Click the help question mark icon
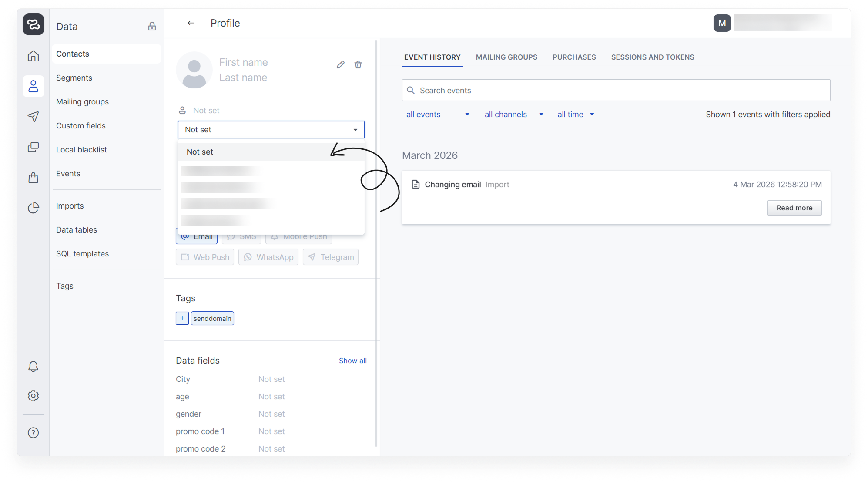Screen dimensions: 868x482 tap(34, 433)
